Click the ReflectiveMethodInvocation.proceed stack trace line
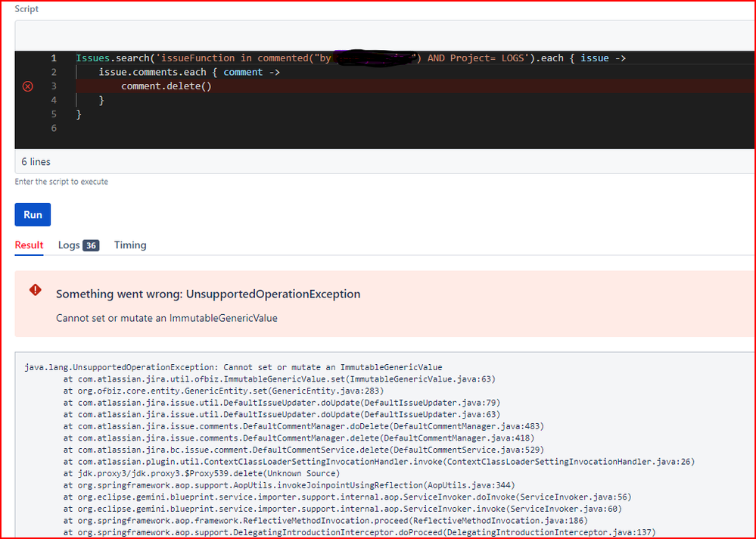 pyautogui.click(x=325, y=521)
